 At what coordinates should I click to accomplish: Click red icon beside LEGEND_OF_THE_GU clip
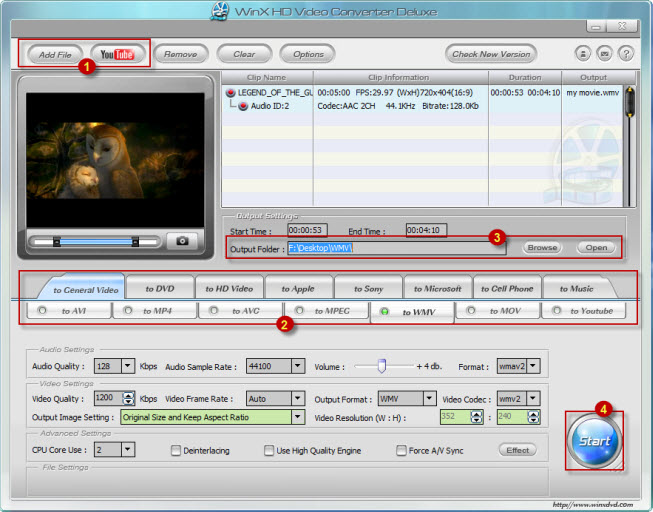point(230,92)
